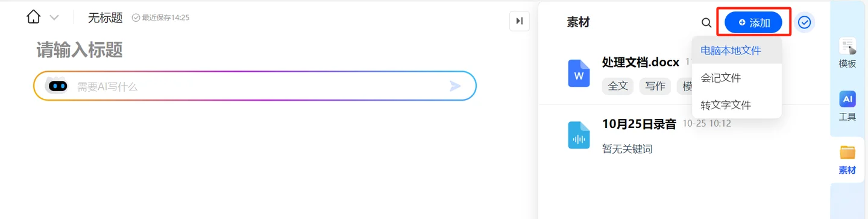This screenshot has height=219, width=868.
Task: Click the blue 添加 button
Action: pyautogui.click(x=753, y=22)
